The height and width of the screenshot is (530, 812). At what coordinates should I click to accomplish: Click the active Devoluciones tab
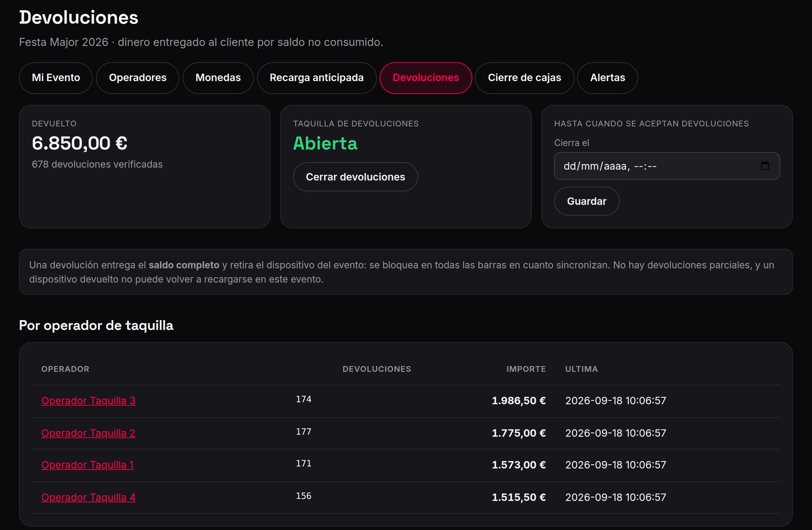pyautogui.click(x=426, y=78)
